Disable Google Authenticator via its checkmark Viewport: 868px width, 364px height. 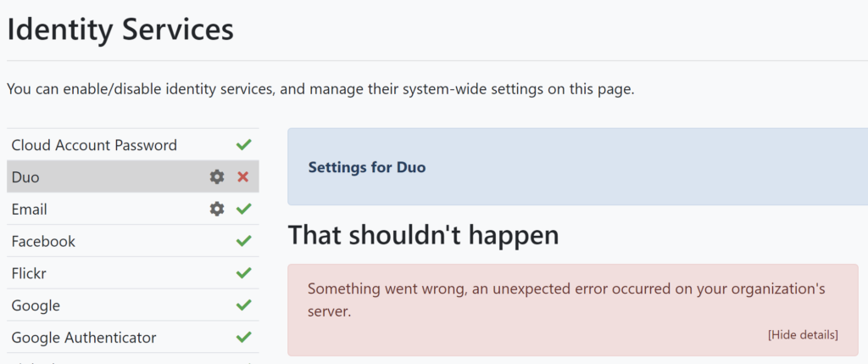243,337
